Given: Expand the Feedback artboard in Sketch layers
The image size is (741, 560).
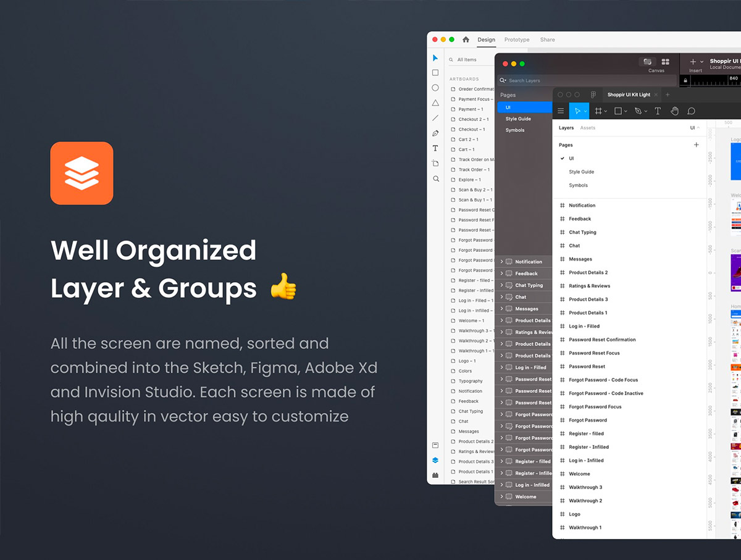Looking at the screenshot, I should click(x=502, y=274).
